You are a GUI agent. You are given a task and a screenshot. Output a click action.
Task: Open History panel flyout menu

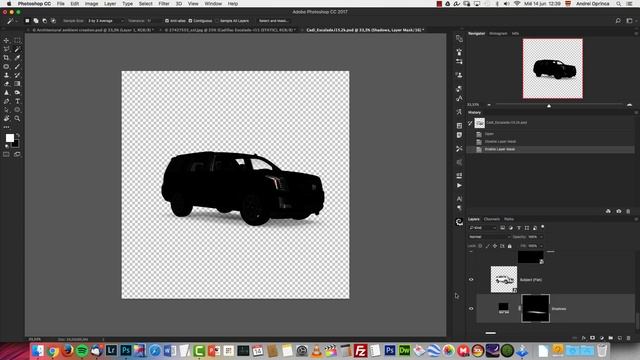point(636,112)
